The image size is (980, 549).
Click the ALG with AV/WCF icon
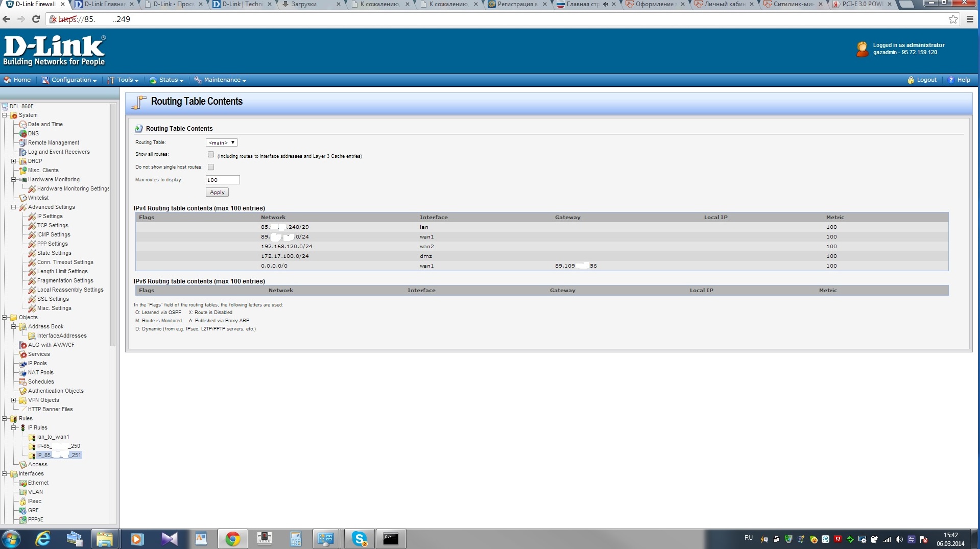pos(22,345)
